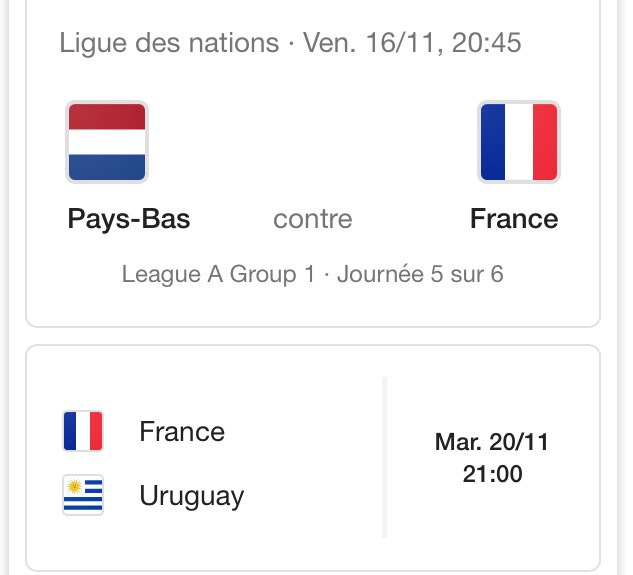The width and height of the screenshot is (633, 575).
Task: Open the Pays-Bas versus France match card
Action: 313,164
